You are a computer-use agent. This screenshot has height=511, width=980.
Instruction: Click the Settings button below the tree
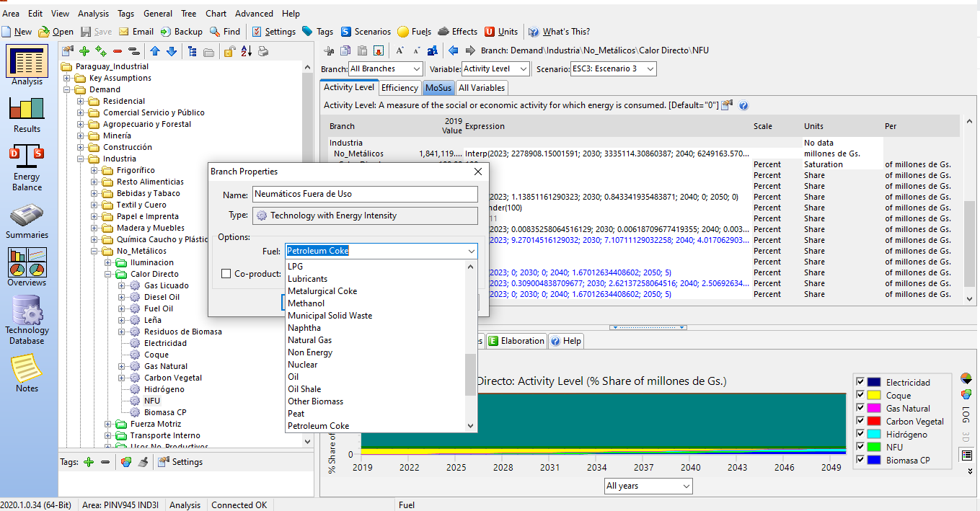tap(180, 462)
